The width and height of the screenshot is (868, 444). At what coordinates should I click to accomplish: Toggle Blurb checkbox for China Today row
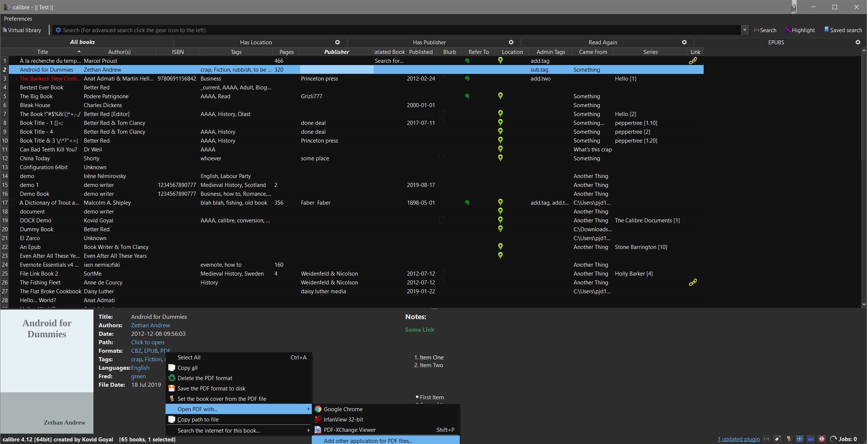point(441,158)
